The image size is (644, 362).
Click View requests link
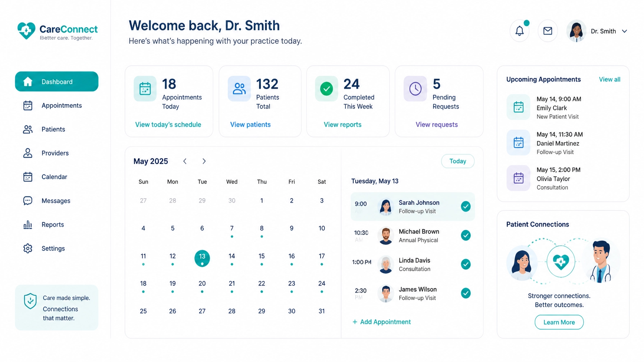[437, 125]
